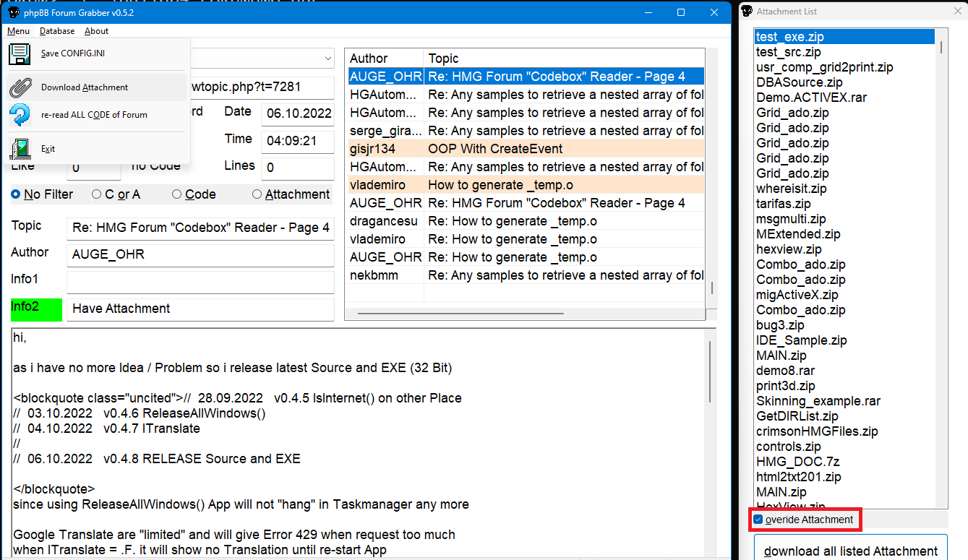968x560 pixels.
Task: Click the green Info2 color label
Action: click(x=36, y=309)
